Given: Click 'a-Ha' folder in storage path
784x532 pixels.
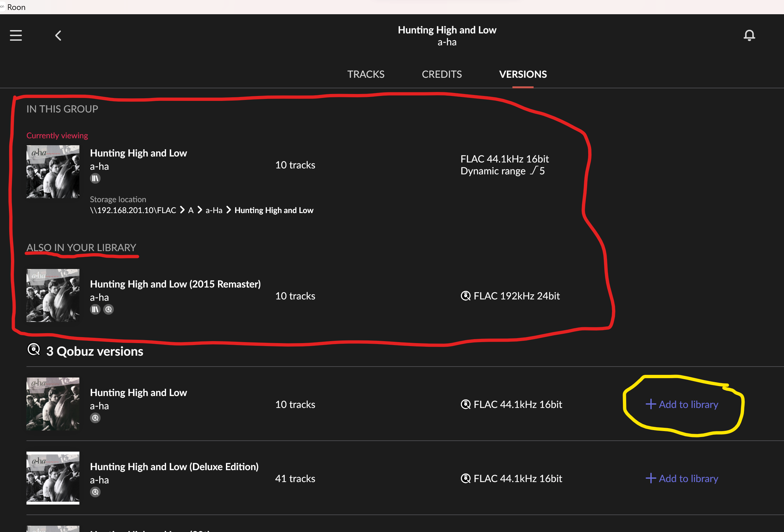Looking at the screenshot, I should point(214,210).
